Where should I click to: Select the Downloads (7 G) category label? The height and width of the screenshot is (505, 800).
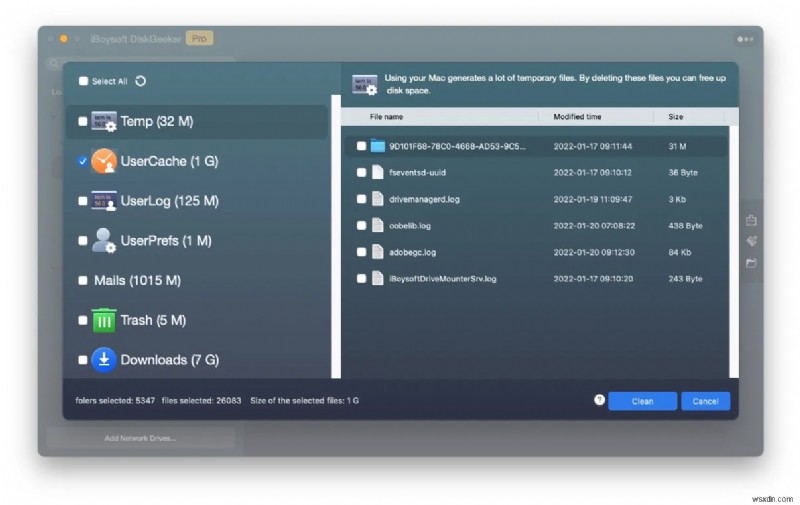click(x=170, y=360)
